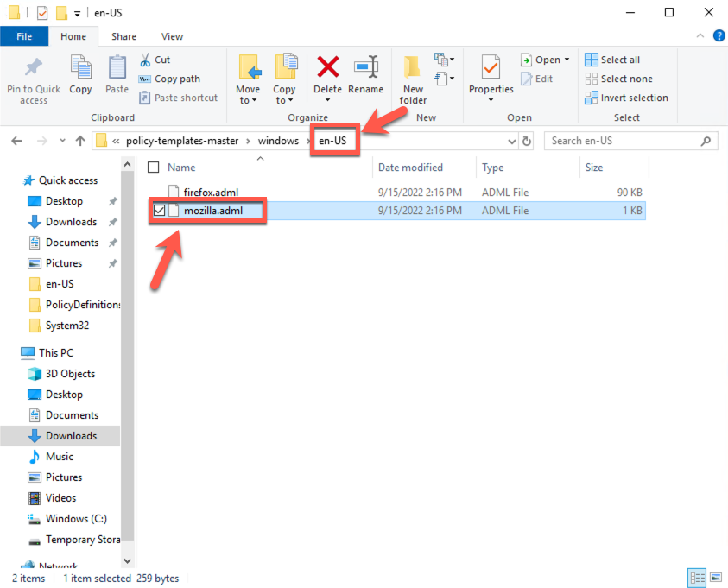Viewport: 728px width, 588px height.
Task: Select the firefox.adml file
Action: click(396, 193)
